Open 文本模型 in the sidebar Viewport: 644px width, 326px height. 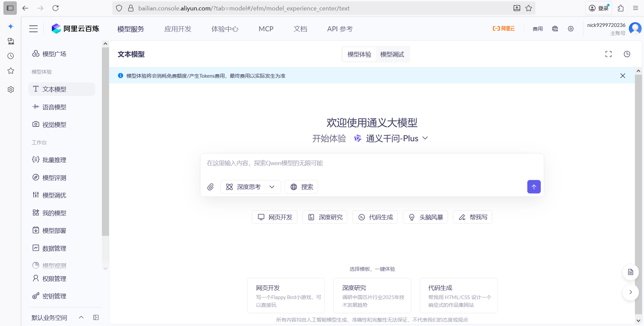click(62, 89)
